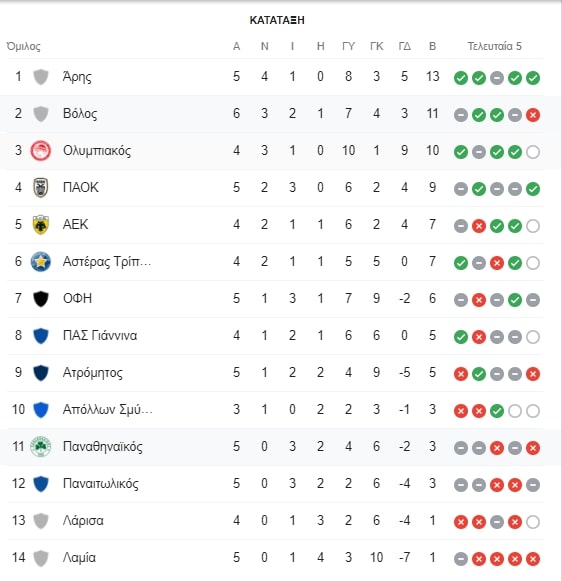
Task: Click the ΟΦΗ black shield icon
Action: (x=41, y=299)
